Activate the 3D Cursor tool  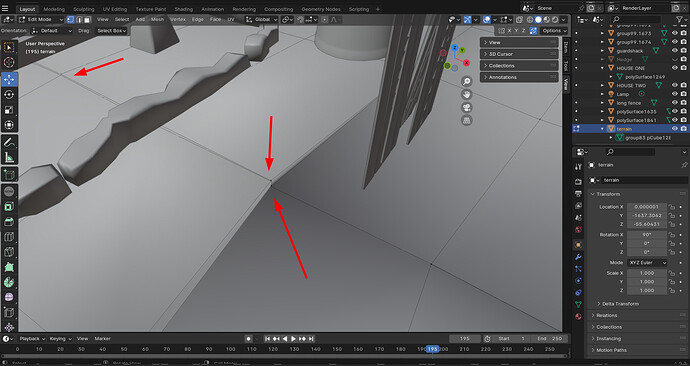pyautogui.click(x=9, y=62)
